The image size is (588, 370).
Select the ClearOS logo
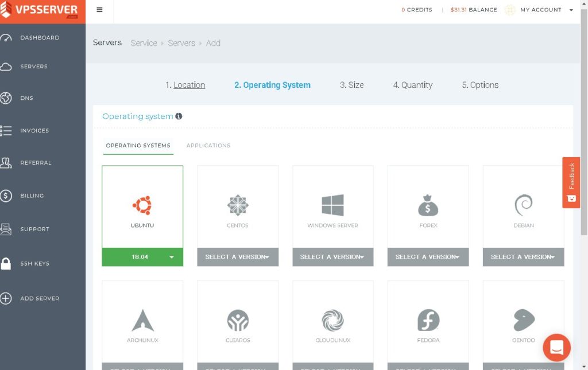coord(238,321)
